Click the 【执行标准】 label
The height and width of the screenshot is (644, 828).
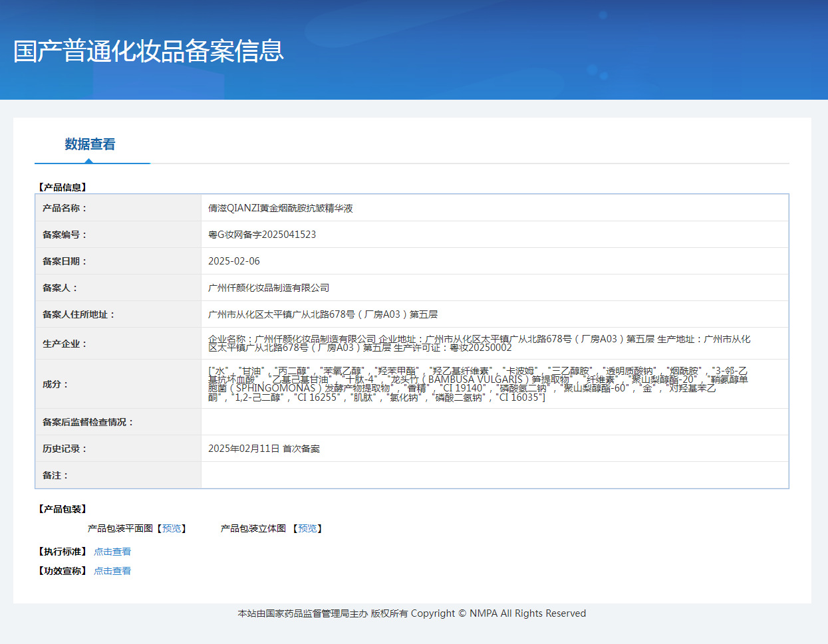pyautogui.click(x=62, y=552)
